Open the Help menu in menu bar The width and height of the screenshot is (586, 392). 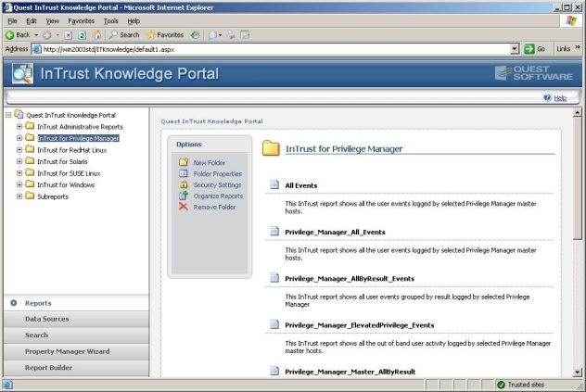(134, 21)
